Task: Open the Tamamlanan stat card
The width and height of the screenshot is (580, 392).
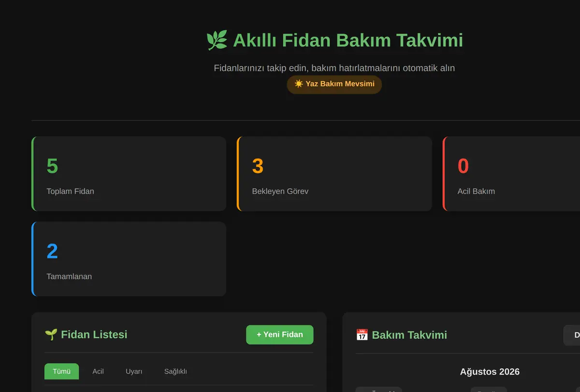Action: coord(129,259)
